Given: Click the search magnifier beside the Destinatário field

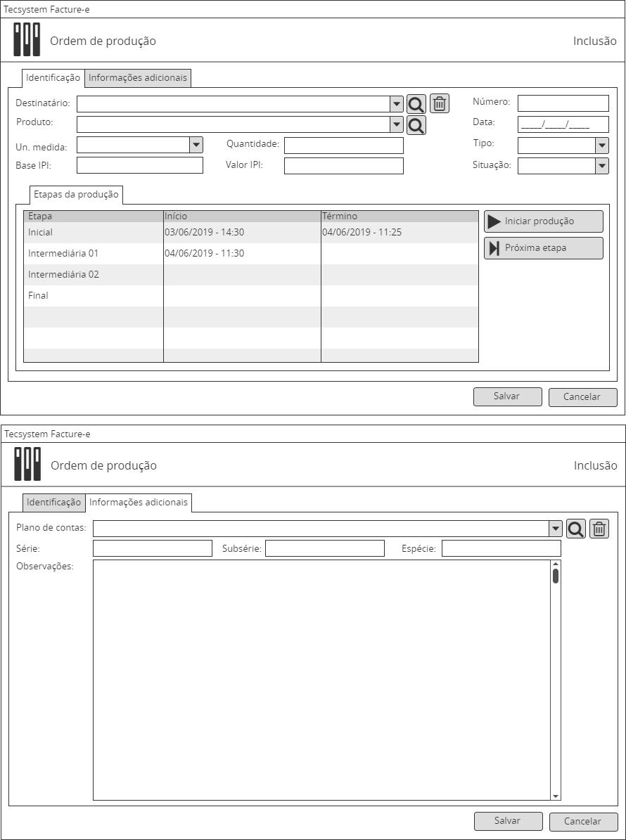Looking at the screenshot, I should click(416, 104).
